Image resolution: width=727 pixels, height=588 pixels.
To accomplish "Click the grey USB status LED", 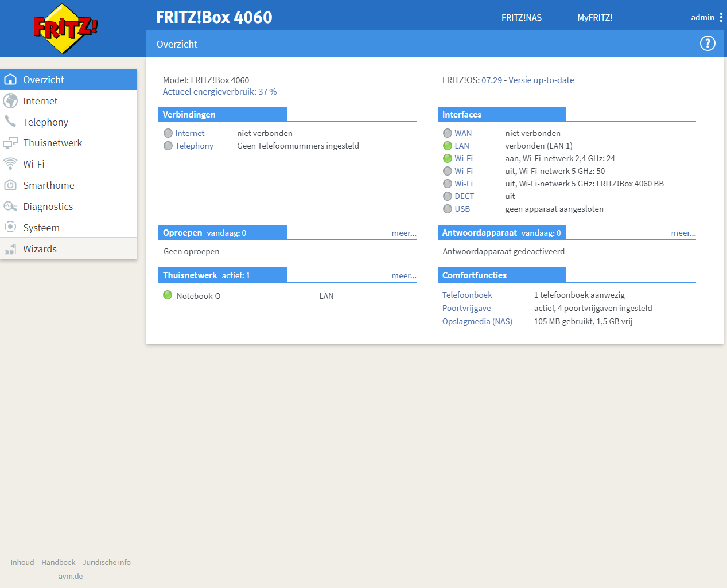I will click(x=448, y=209).
